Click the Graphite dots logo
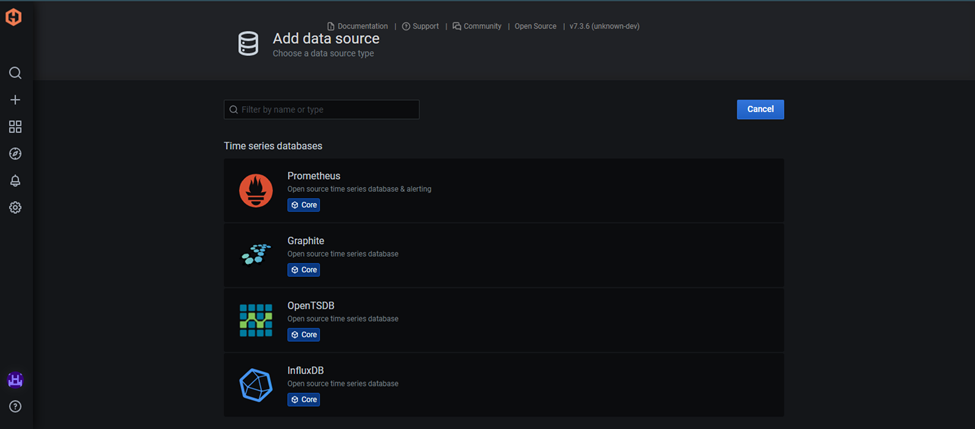The image size is (975, 429). 256,255
